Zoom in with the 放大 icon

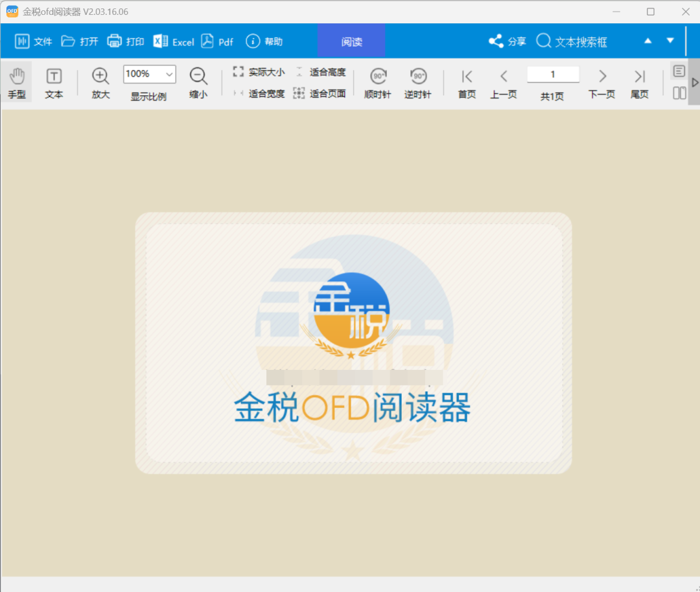tap(100, 76)
